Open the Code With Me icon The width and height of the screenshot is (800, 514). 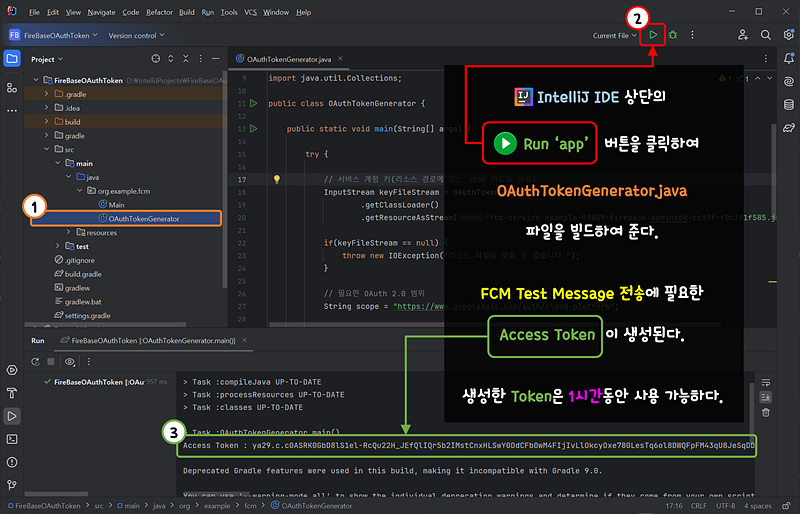click(x=743, y=35)
